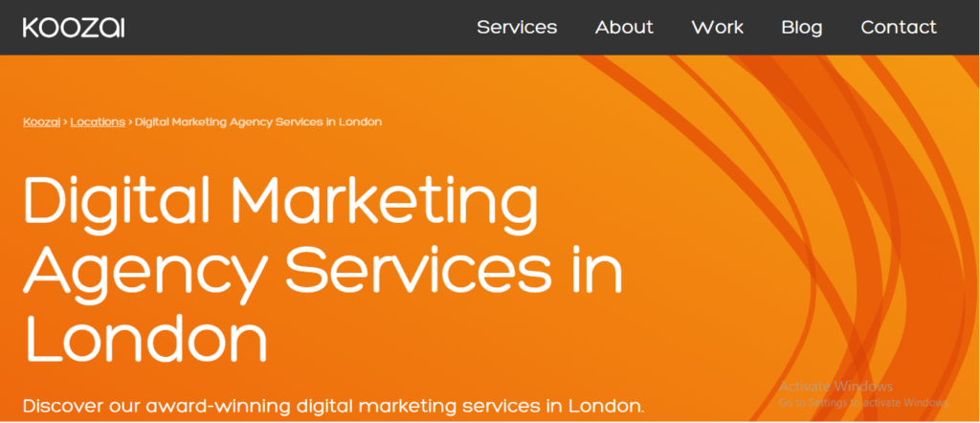Open the Locations breadcrumb link
The image size is (980, 423).
click(x=98, y=122)
